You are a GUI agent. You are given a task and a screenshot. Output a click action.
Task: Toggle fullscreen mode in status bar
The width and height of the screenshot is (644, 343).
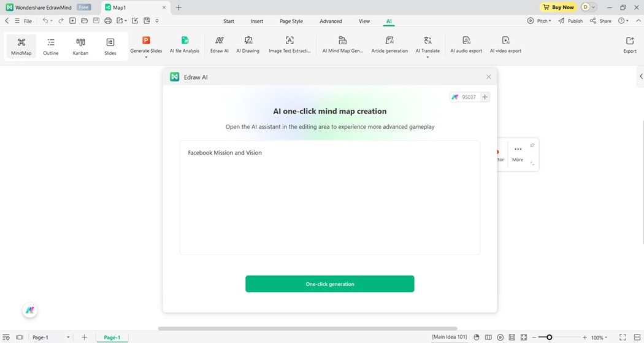(623, 337)
